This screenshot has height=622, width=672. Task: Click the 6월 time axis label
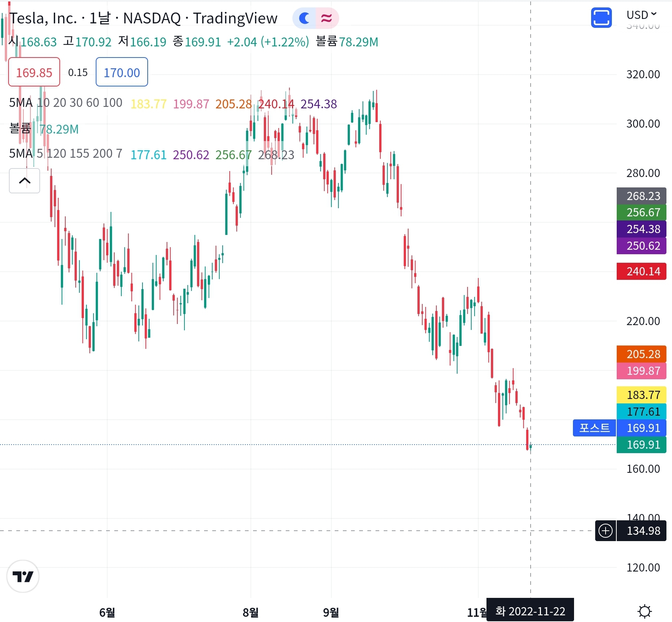tap(107, 612)
